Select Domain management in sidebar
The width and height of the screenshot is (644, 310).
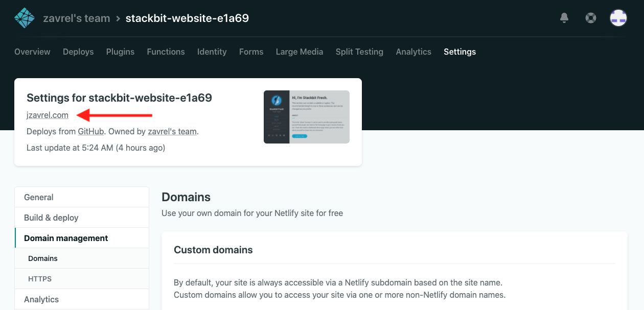82,238
